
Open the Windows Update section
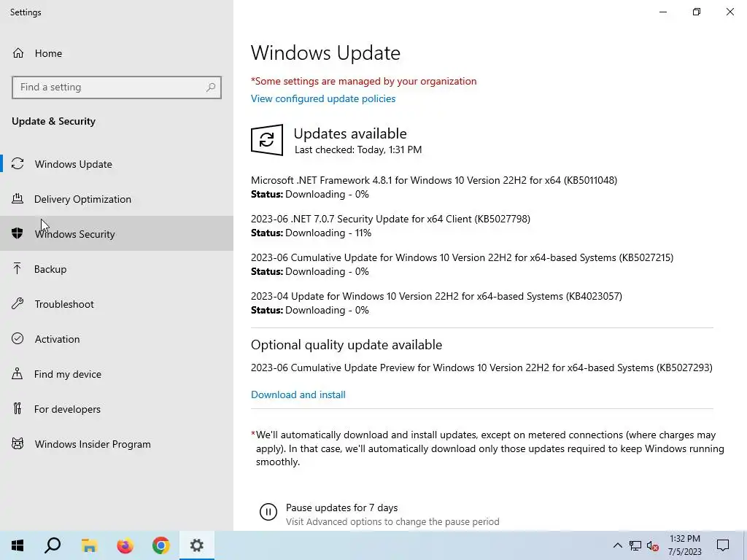(117, 164)
